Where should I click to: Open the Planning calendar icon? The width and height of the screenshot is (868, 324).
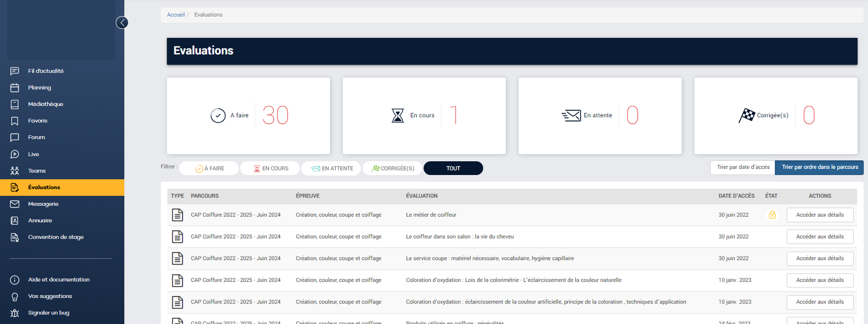click(15, 88)
